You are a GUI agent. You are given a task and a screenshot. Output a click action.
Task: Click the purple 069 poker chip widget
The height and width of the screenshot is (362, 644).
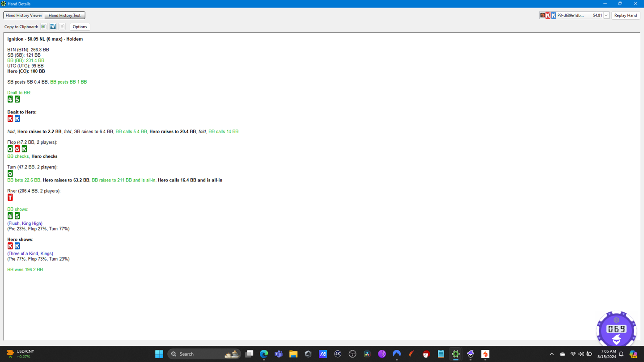pyautogui.click(x=616, y=329)
